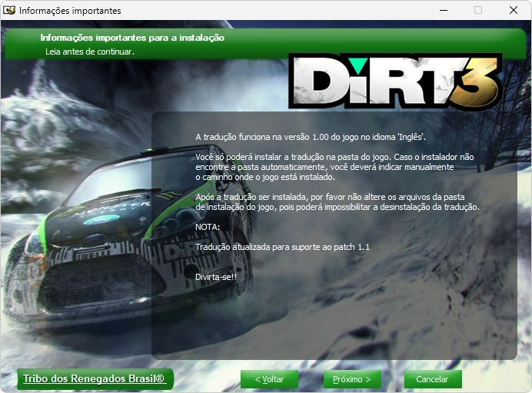Click text 'Leia antes de continuar.'
The width and height of the screenshot is (532, 393).
click(x=90, y=52)
